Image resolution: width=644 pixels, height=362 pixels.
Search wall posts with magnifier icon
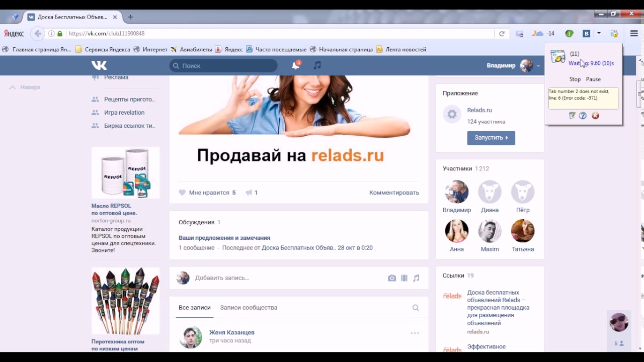point(416,308)
